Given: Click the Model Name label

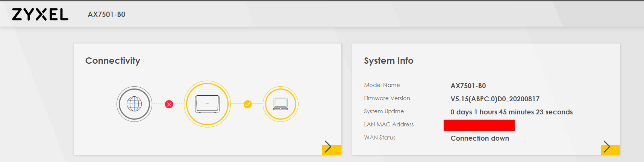Looking at the screenshot, I should 382,85.
